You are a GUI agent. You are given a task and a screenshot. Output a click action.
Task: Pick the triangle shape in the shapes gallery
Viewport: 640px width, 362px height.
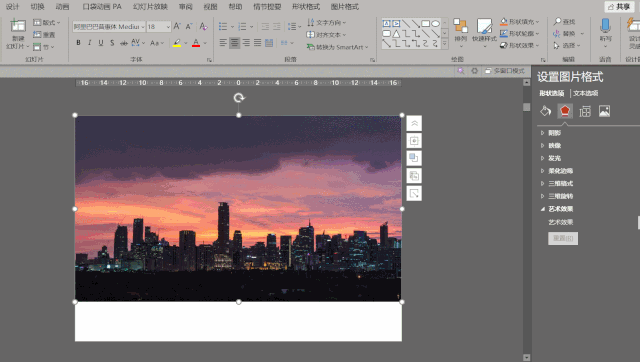(x=396, y=33)
